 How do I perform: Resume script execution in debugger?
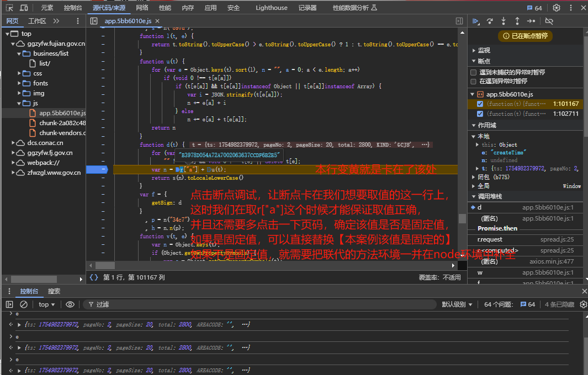coord(475,21)
